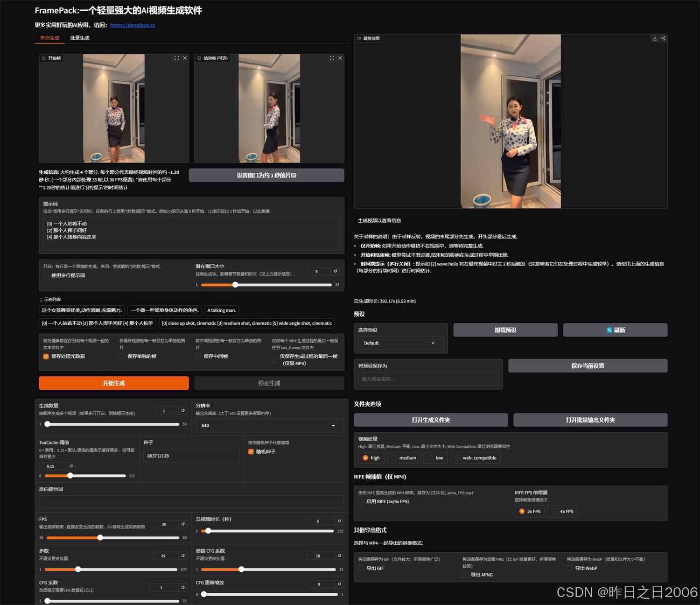The width and height of the screenshot is (700, 605).
Task: Click the 开始生成 button
Action: [x=112, y=383]
